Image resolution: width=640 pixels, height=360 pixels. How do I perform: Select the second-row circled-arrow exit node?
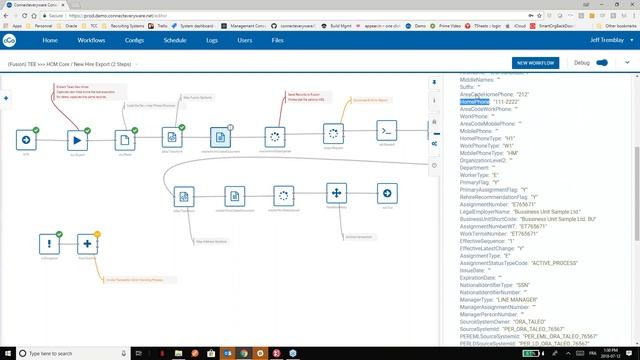387,193
